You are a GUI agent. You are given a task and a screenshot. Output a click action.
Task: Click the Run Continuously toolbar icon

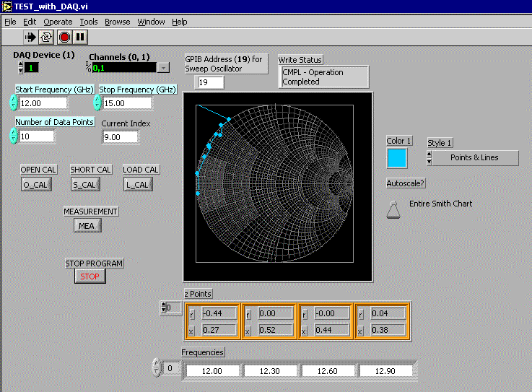(46, 36)
